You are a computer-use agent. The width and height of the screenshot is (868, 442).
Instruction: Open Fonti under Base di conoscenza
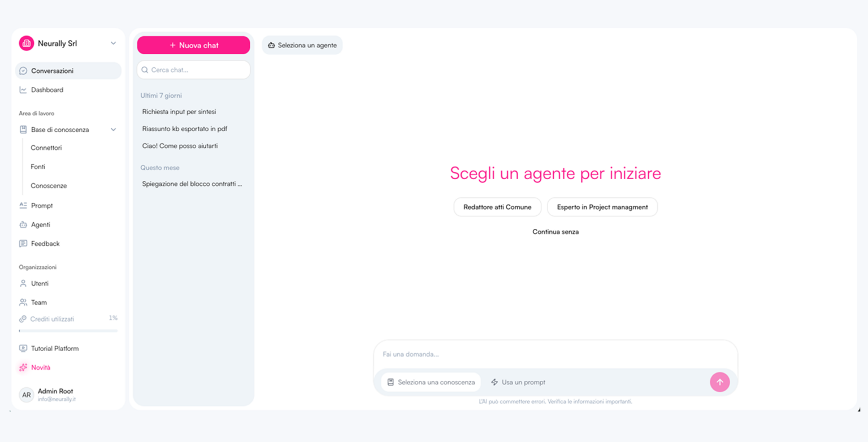38,167
